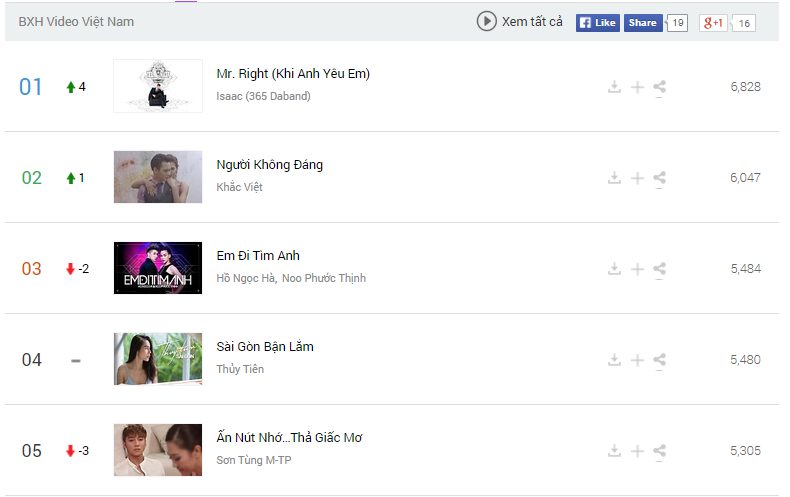This screenshot has width=790, height=497.
Task: Share Sài Gòn Bận Lắm video
Action: pos(660,360)
